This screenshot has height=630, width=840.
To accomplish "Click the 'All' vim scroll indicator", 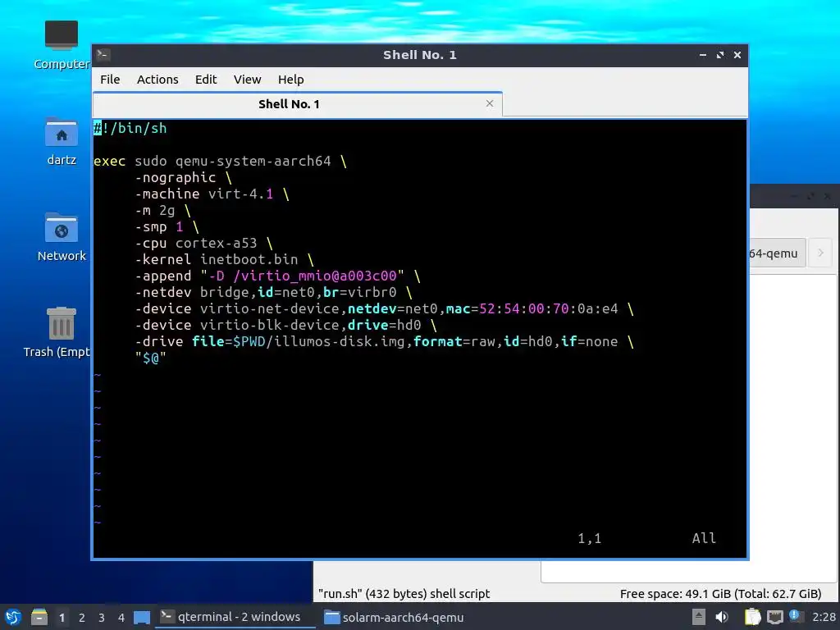I will pyautogui.click(x=704, y=538).
